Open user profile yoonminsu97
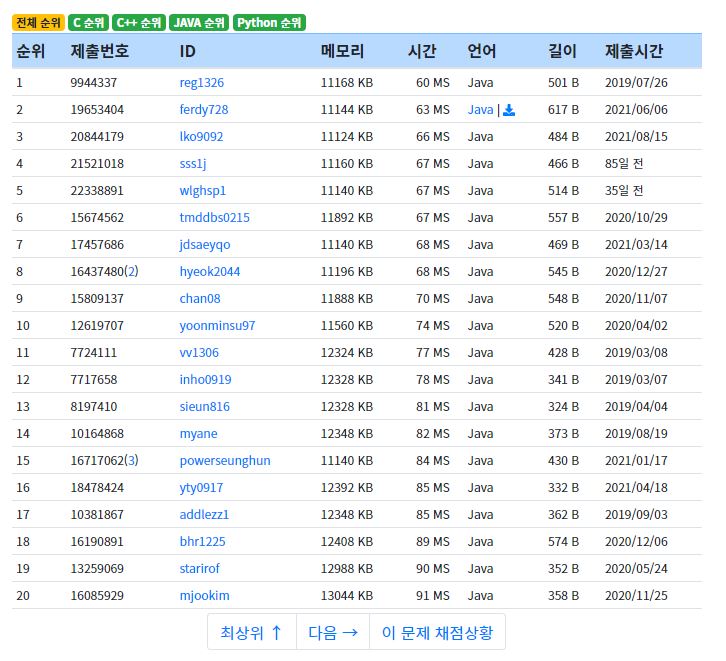 [x=217, y=326]
